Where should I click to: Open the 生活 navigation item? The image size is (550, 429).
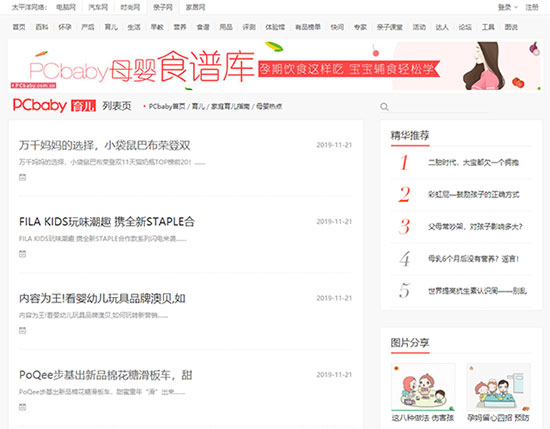(134, 27)
